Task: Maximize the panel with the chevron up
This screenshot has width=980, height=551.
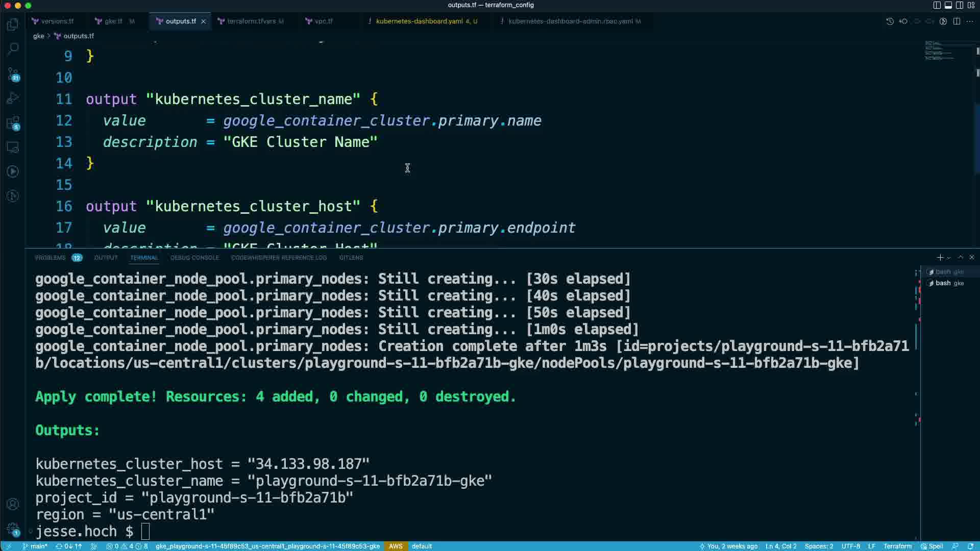Action: (961, 258)
